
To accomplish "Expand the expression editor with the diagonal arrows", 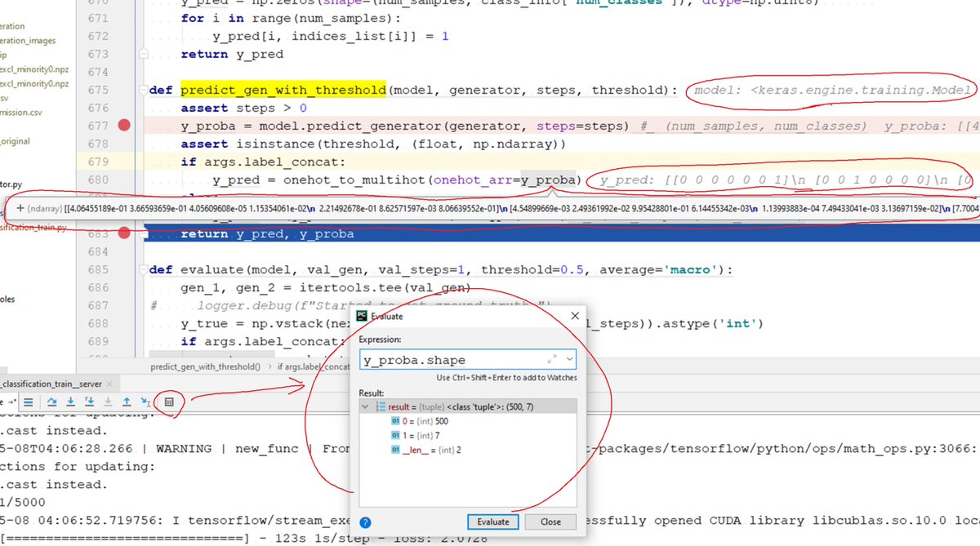I will (x=553, y=360).
